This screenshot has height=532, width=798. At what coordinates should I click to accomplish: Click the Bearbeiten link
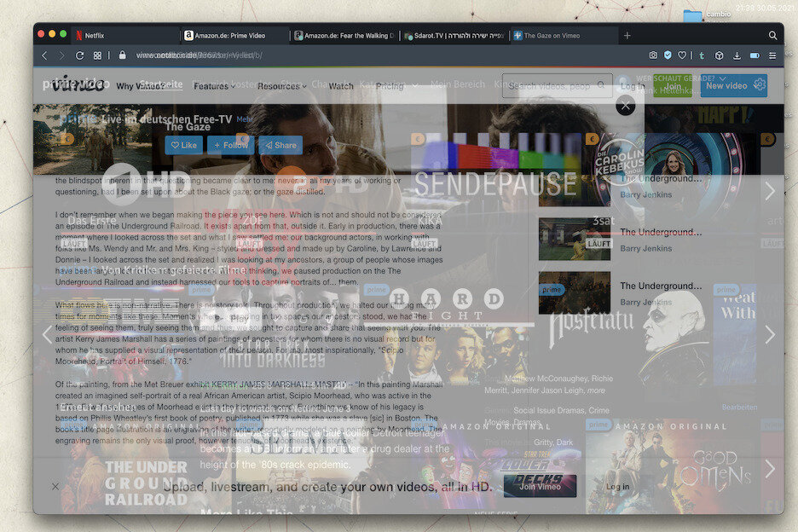point(739,408)
